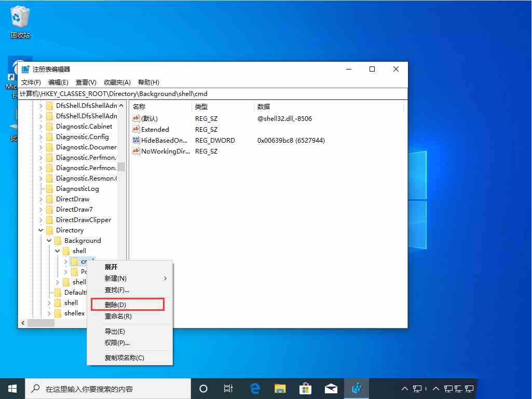The height and width of the screenshot is (399, 532).
Task: Open the 收藏夹(A) menu
Action: click(117, 82)
